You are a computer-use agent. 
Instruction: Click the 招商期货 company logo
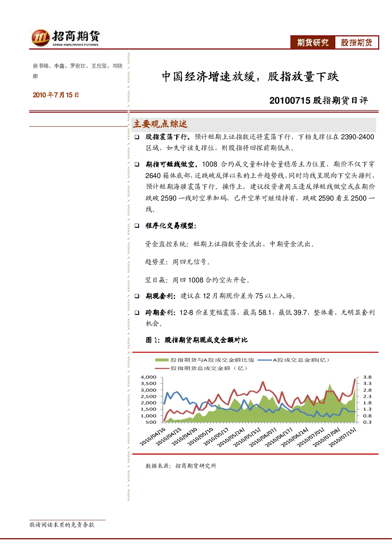tap(66, 38)
